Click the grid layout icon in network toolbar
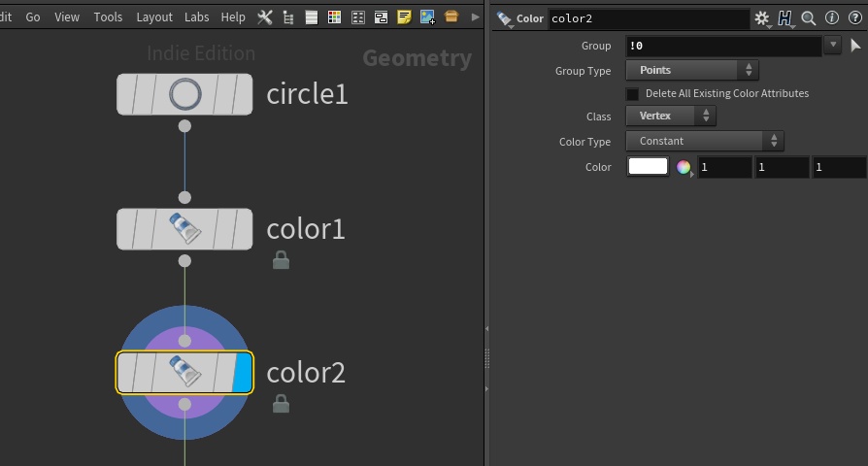 [x=358, y=17]
